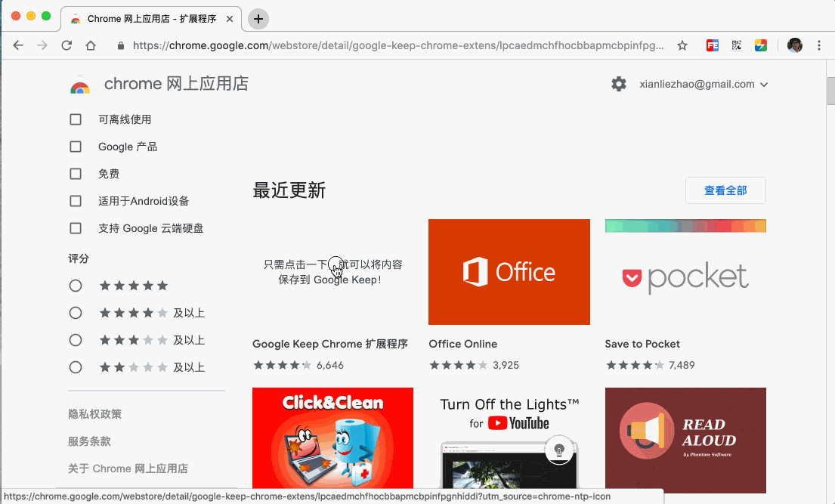Screen dimensions: 835x504
Task: Click the chrome 网上应用店 title
Action: coord(176,84)
